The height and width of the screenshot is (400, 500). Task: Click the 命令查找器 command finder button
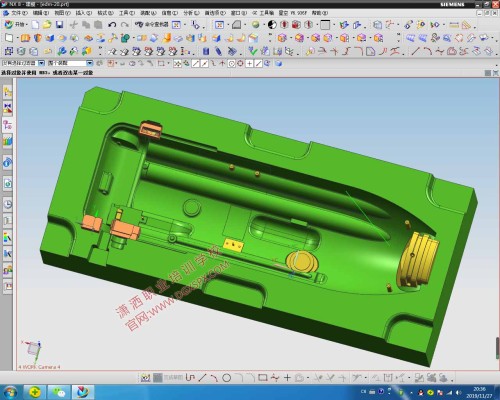[x=152, y=24]
